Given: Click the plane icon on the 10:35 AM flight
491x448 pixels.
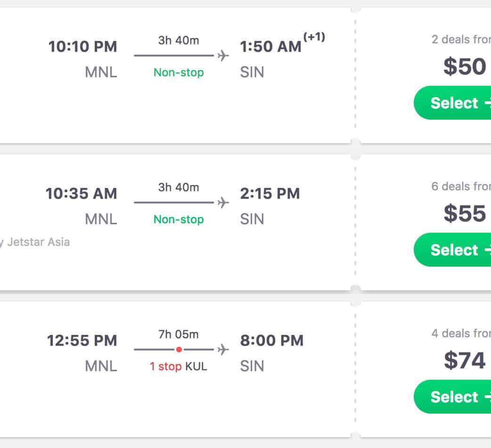Looking at the screenshot, I should pos(223,203).
